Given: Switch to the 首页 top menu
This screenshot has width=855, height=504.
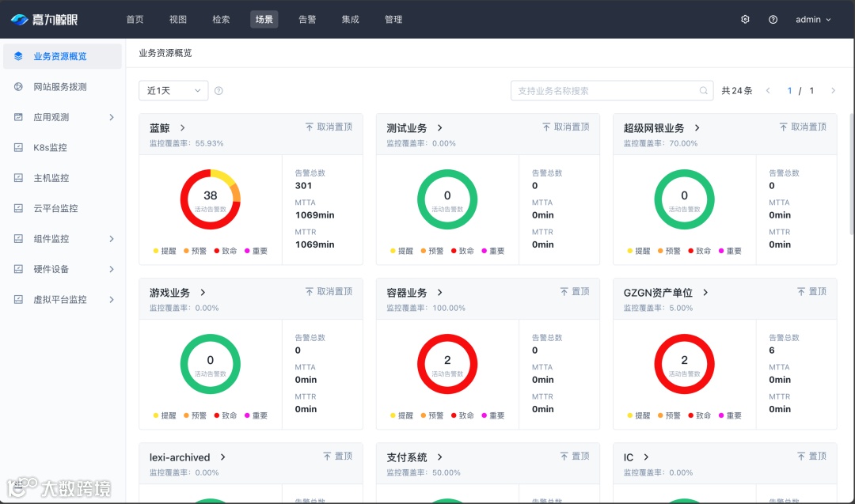Looking at the screenshot, I should pyautogui.click(x=135, y=20).
